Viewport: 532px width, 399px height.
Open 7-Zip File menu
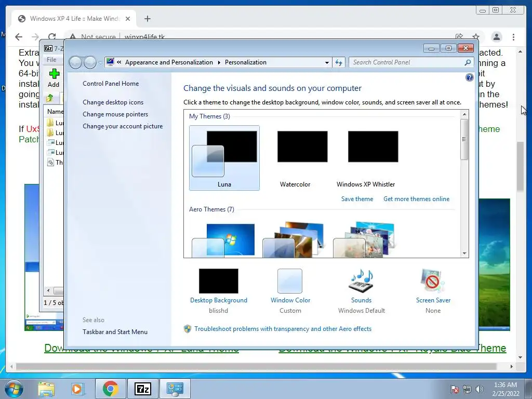click(51, 60)
